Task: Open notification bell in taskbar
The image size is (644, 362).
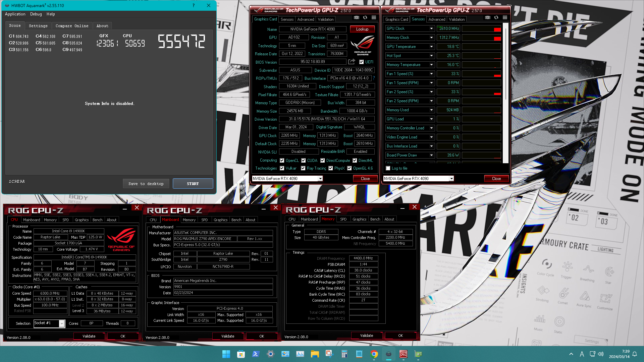Action: [635, 354]
